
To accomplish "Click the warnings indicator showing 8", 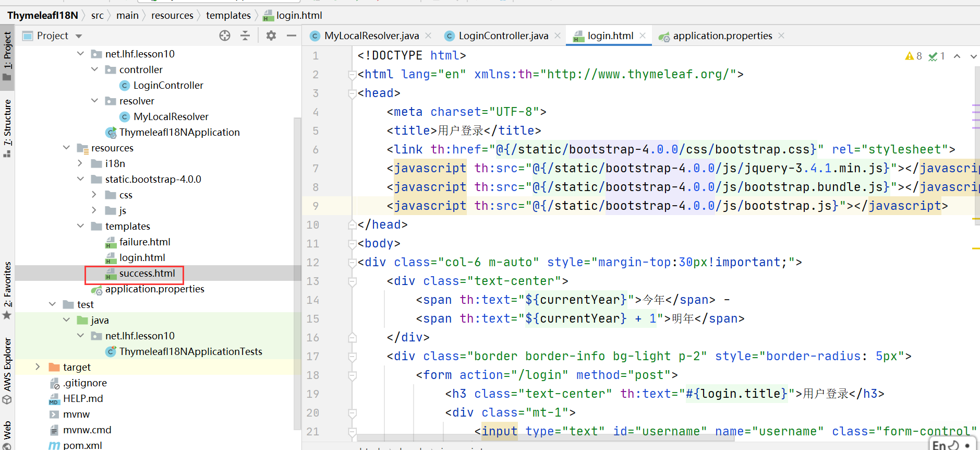I will click(914, 56).
